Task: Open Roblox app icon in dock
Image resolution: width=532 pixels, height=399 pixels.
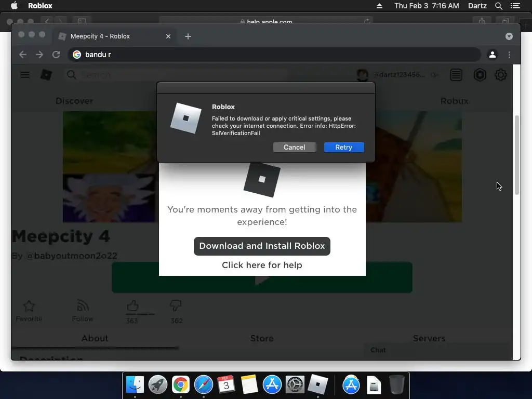Action: (x=318, y=384)
